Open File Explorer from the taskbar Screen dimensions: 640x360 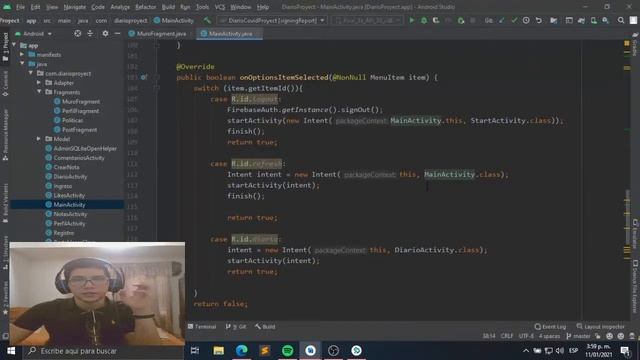point(219,351)
